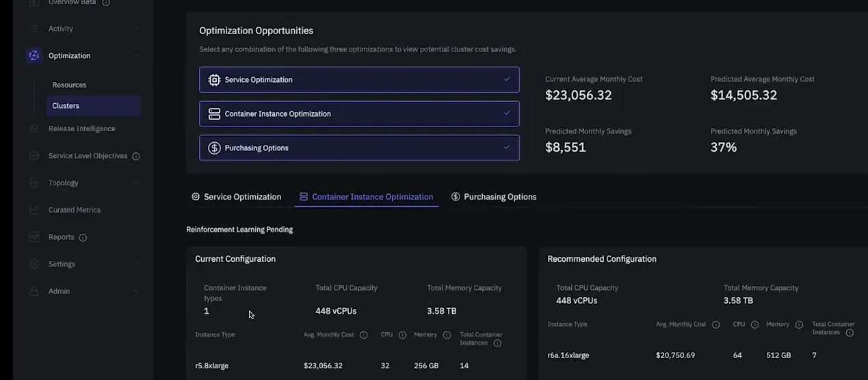Click info icon next to Service Level Objectives

[x=136, y=156]
